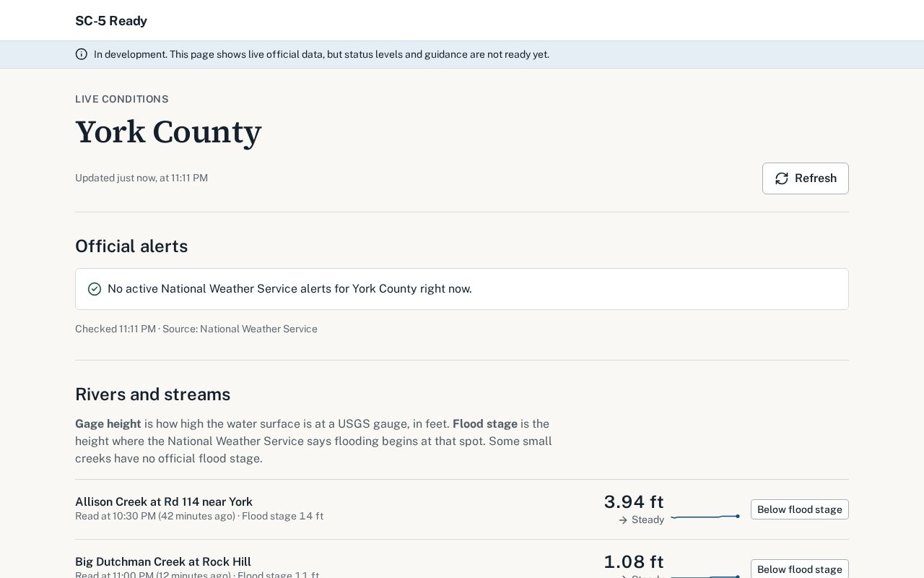Select Big Dutchman Creek at Rock Hill
This screenshot has width=924, height=578.
[163, 561]
